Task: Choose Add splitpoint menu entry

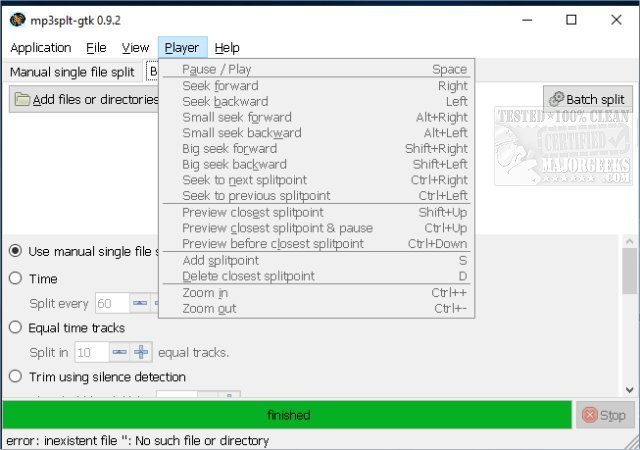Action: pos(316,261)
